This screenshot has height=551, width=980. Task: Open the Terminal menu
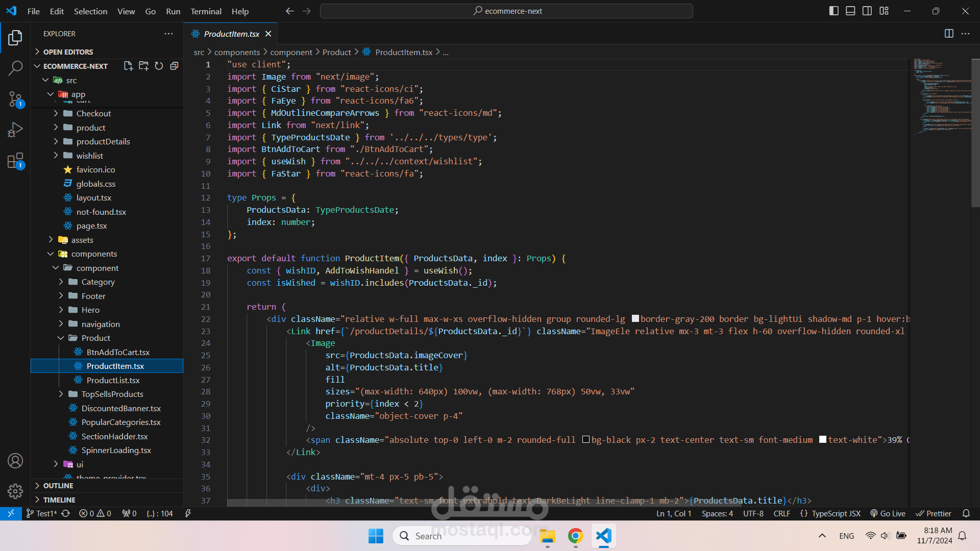point(206,11)
